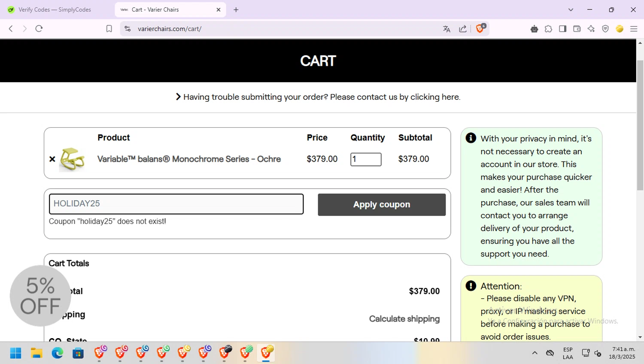Launch Microsoft Edge from the taskbar

57,353
